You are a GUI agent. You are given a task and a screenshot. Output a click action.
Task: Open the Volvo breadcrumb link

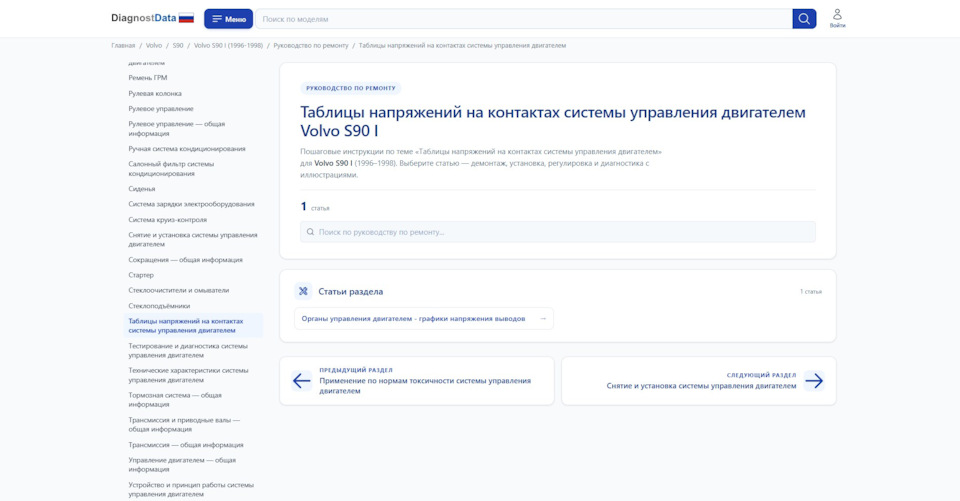(x=154, y=45)
